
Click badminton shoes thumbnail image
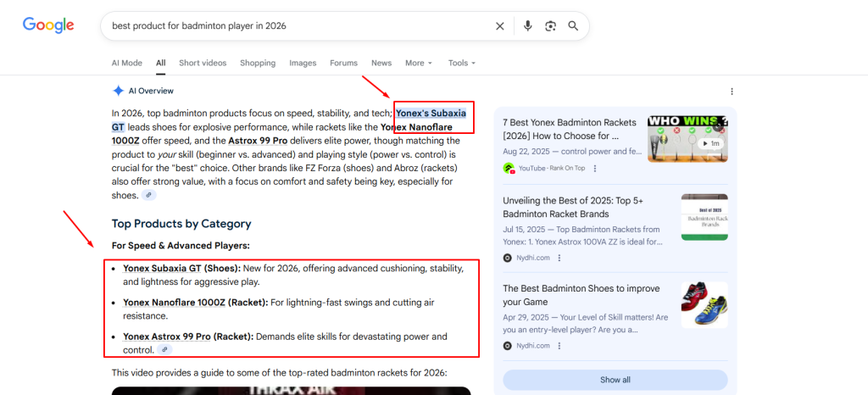704,305
